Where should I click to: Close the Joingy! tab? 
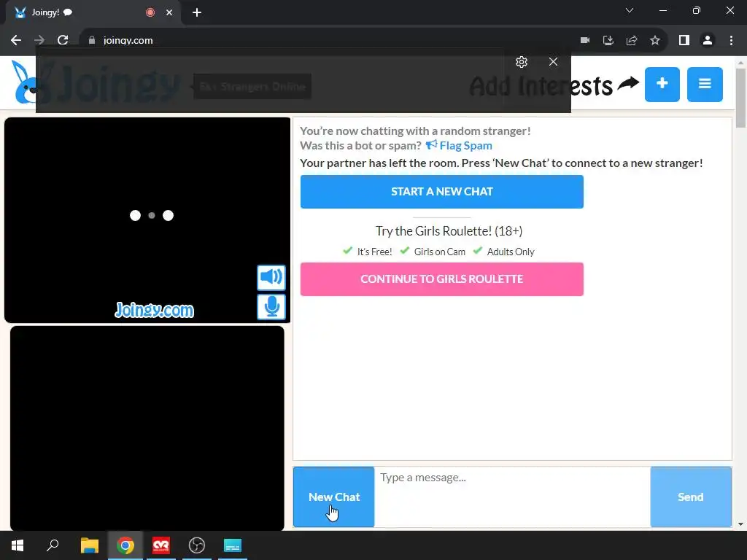pos(169,13)
